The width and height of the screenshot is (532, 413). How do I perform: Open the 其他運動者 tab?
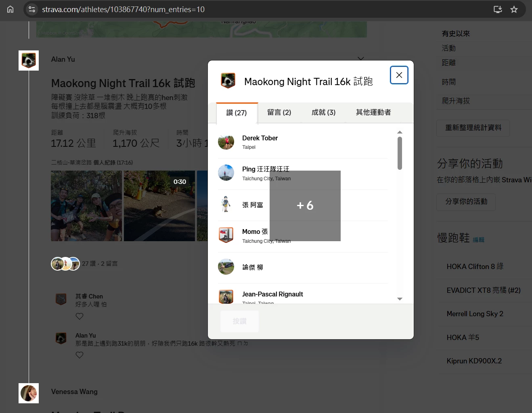point(373,113)
